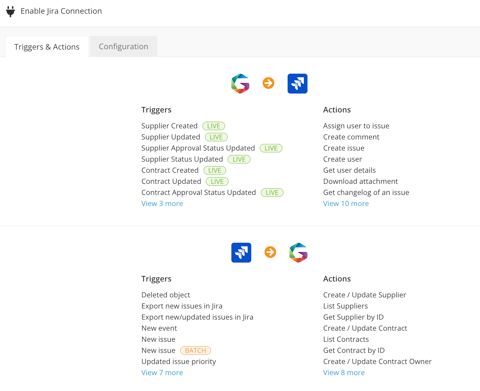
Task: Expand View 7 more Jira triggers
Action: [x=162, y=372]
